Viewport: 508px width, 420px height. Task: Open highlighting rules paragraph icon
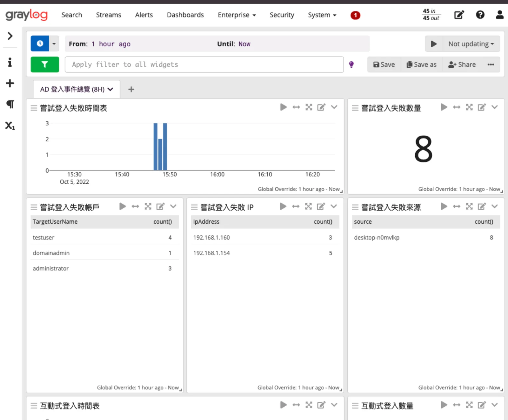10,104
